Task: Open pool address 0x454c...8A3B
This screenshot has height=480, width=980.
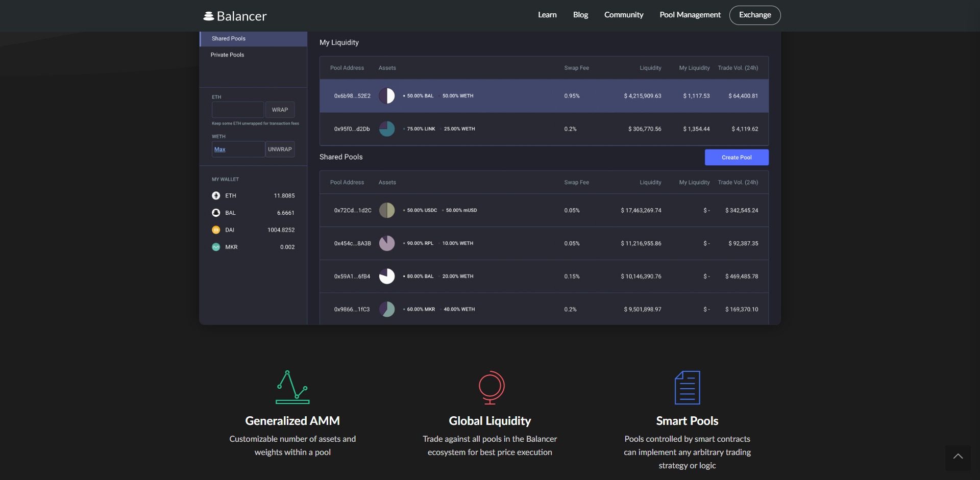Action: 352,243
